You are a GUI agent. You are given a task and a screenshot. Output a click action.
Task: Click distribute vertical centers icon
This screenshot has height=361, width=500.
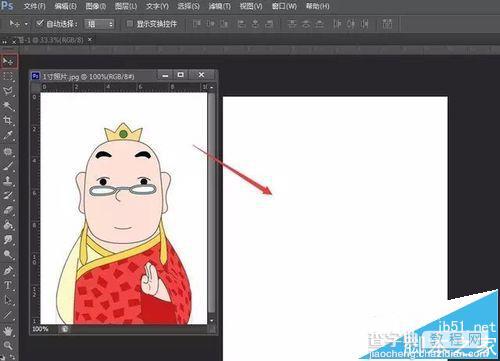(x=306, y=24)
